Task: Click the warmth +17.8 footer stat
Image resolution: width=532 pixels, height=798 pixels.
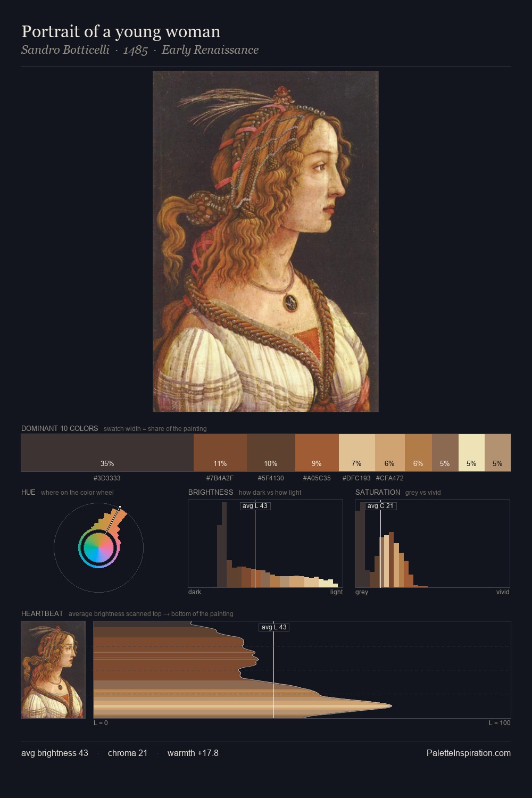Action: click(193, 753)
